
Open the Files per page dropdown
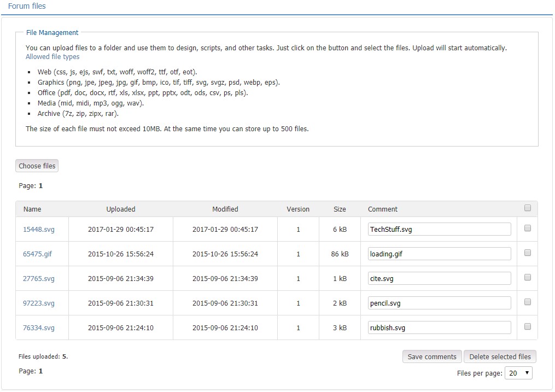[518, 373]
